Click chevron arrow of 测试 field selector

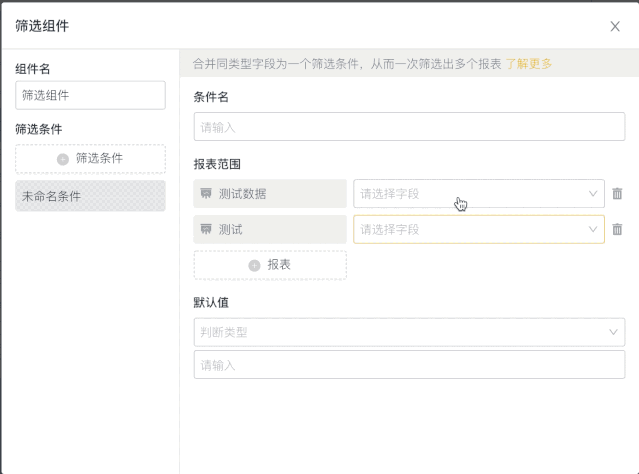(x=593, y=229)
